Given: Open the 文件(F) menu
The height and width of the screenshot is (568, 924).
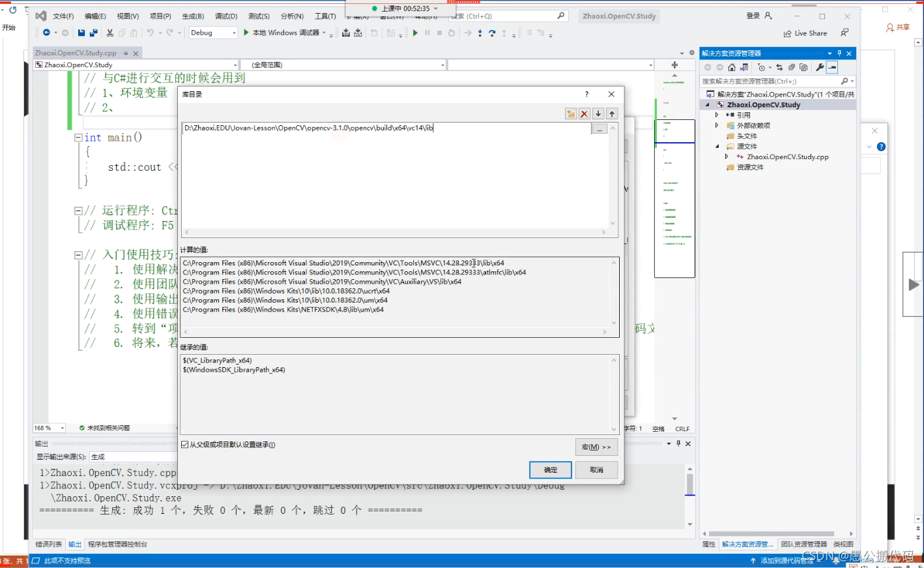Looking at the screenshot, I should point(63,16).
